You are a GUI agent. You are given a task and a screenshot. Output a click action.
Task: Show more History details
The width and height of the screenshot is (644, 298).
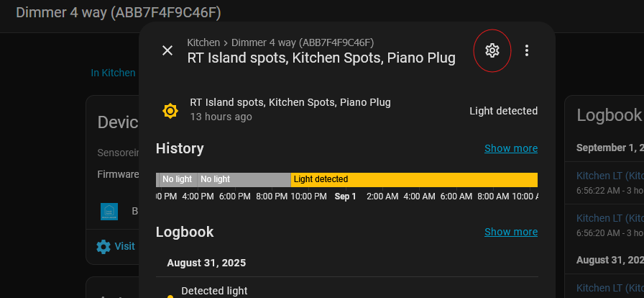[510, 148]
